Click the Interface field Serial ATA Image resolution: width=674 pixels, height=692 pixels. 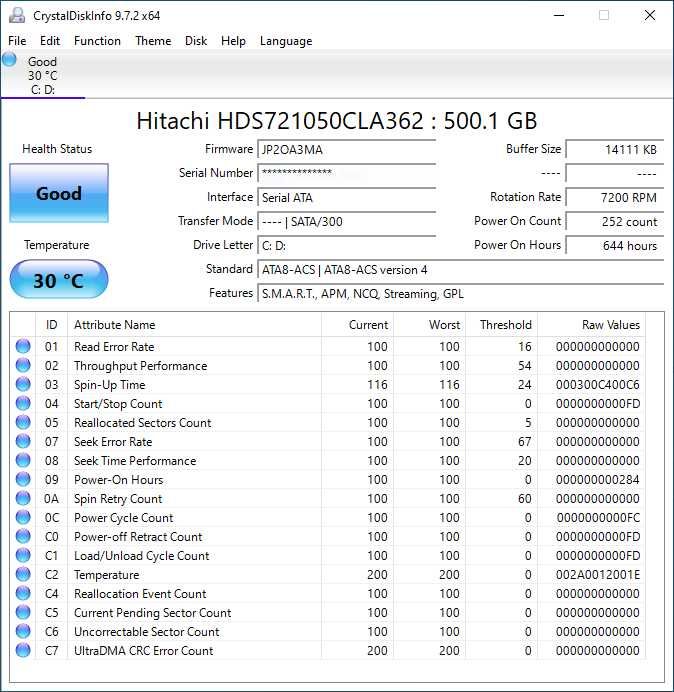[x=347, y=197]
